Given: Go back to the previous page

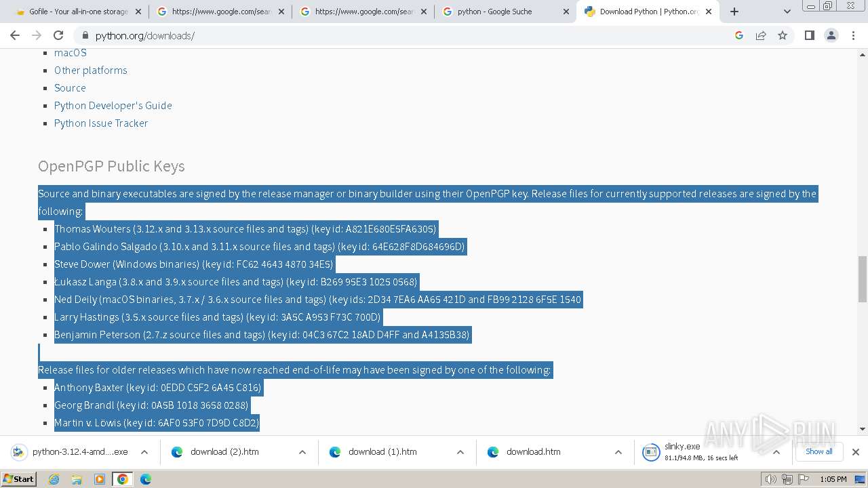Looking at the screenshot, I should click(15, 35).
